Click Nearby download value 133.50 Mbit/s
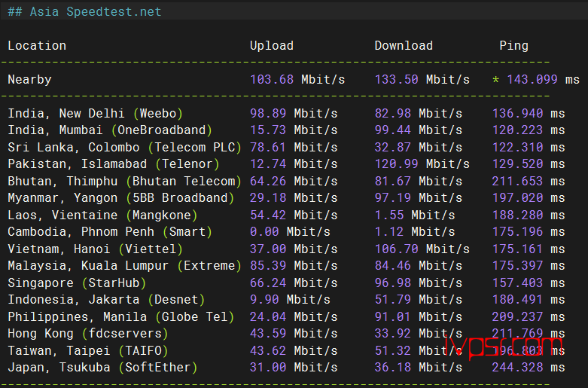The width and height of the screenshot is (588, 388). (x=422, y=80)
